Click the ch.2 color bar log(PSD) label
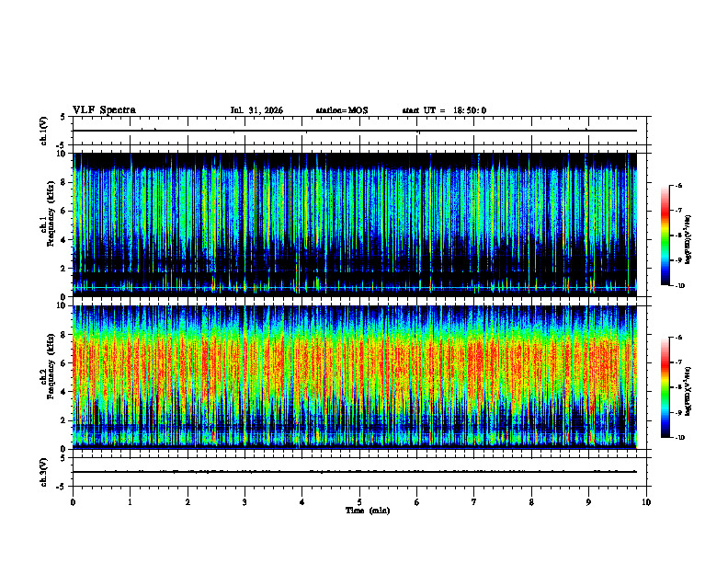 pyautogui.click(x=688, y=391)
